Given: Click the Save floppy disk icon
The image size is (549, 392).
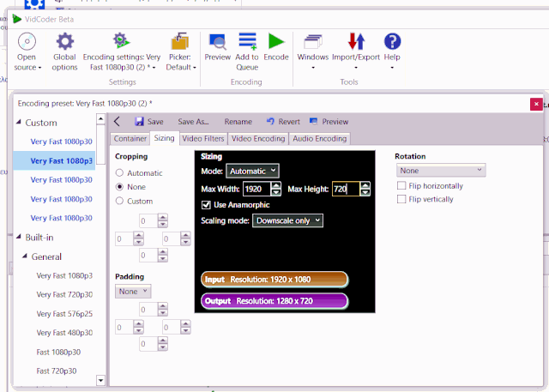Looking at the screenshot, I should [x=139, y=122].
